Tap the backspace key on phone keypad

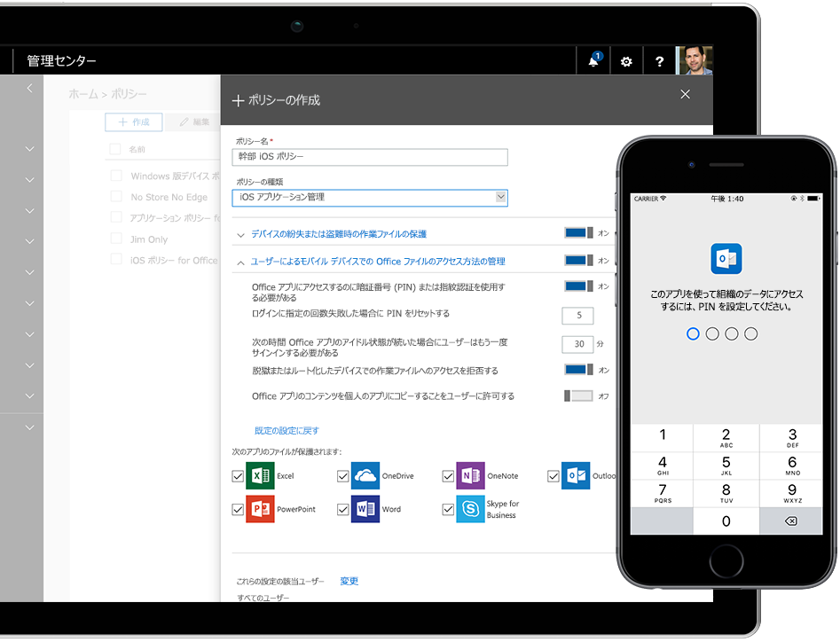[790, 521]
